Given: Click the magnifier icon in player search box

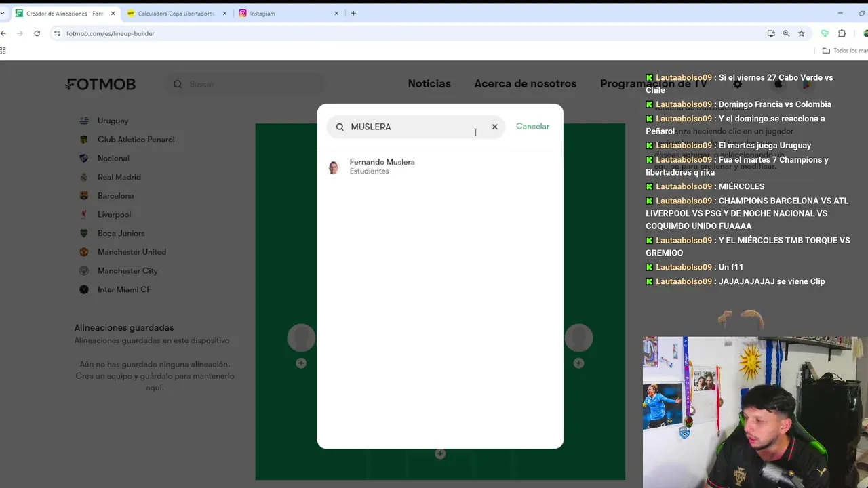Looking at the screenshot, I should pyautogui.click(x=340, y=127).
